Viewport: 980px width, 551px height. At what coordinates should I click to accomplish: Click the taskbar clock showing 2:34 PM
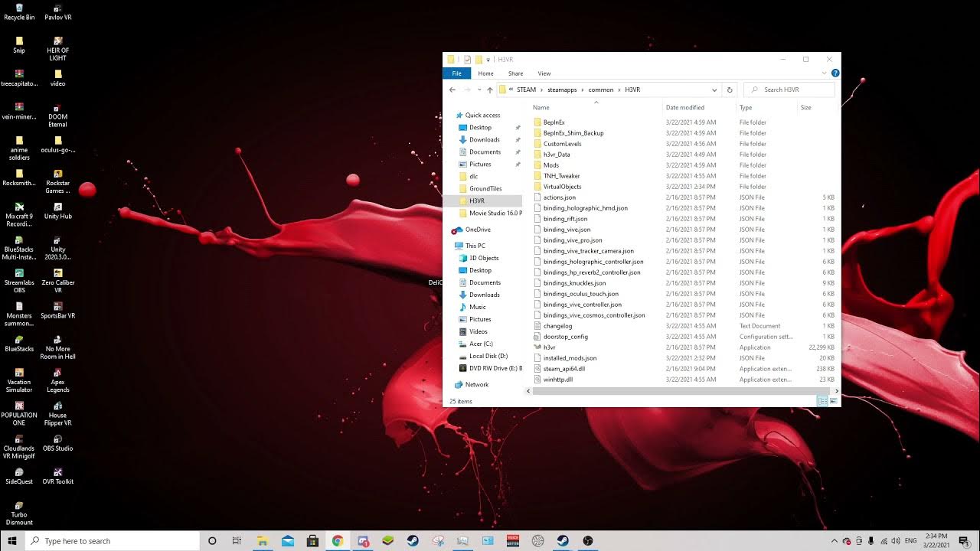pos(937,540)
